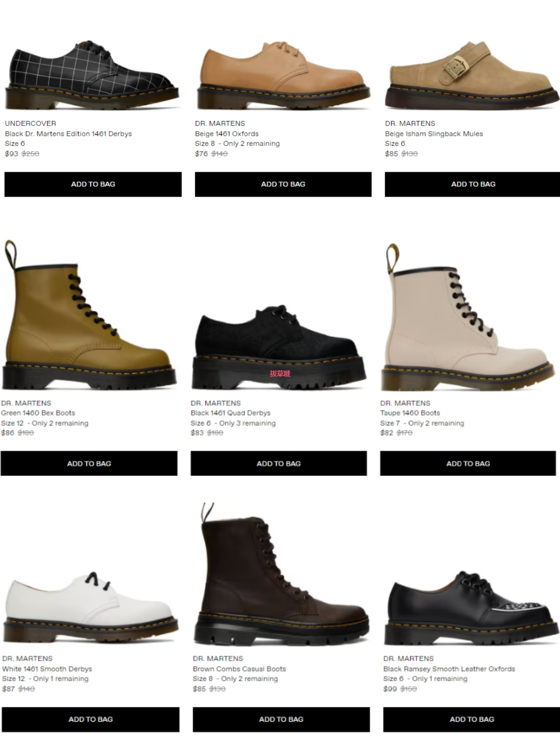Image resolution: width=560 pixels, height=747 pixels.
Task: Add White 1461 Smooth Derbys to bag
Action: pyautogui.click(x=91, y=719)
